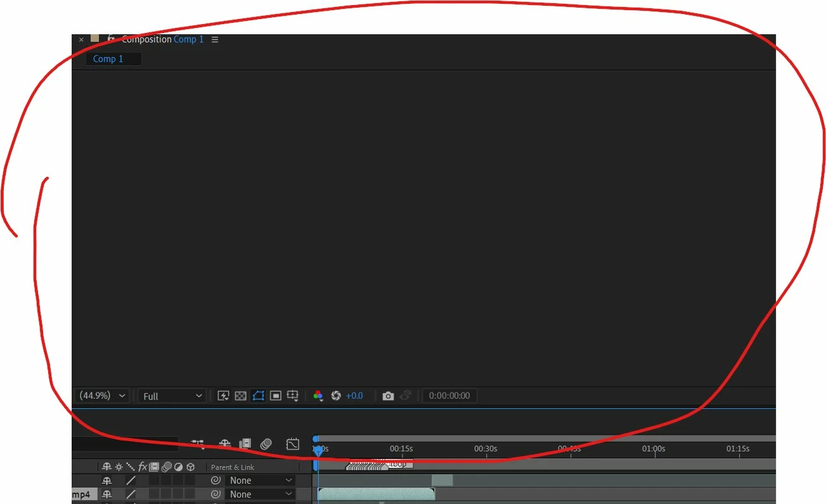
Task: Toggle quality switch on layer above mp4
Action: (x=131, y=481)
